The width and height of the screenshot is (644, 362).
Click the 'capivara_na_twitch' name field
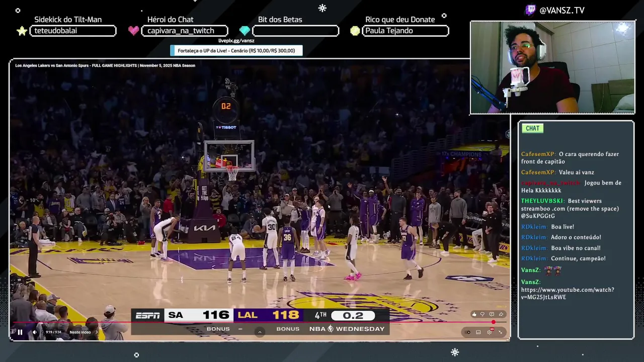point(185,31)
